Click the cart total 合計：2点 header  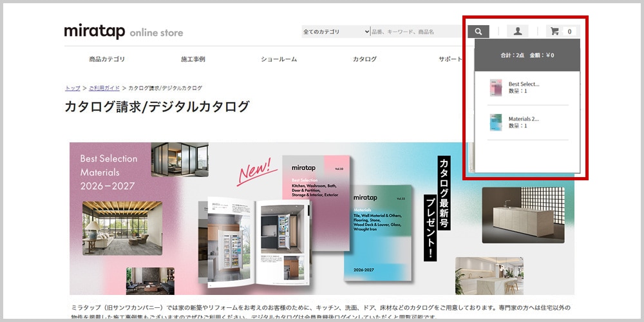(527, 55)
